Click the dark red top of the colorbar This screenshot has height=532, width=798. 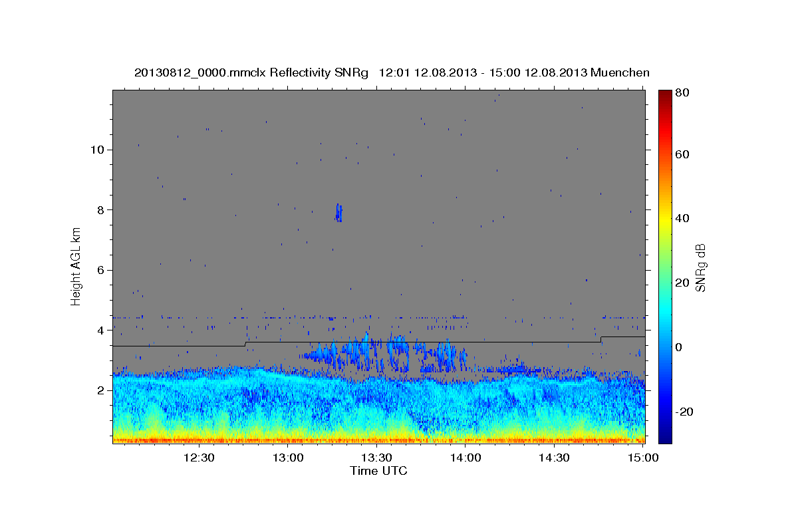click(664, 95)
